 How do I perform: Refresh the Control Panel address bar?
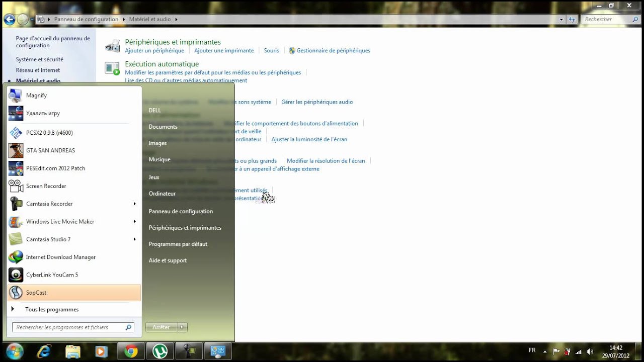tap(572, 20)
